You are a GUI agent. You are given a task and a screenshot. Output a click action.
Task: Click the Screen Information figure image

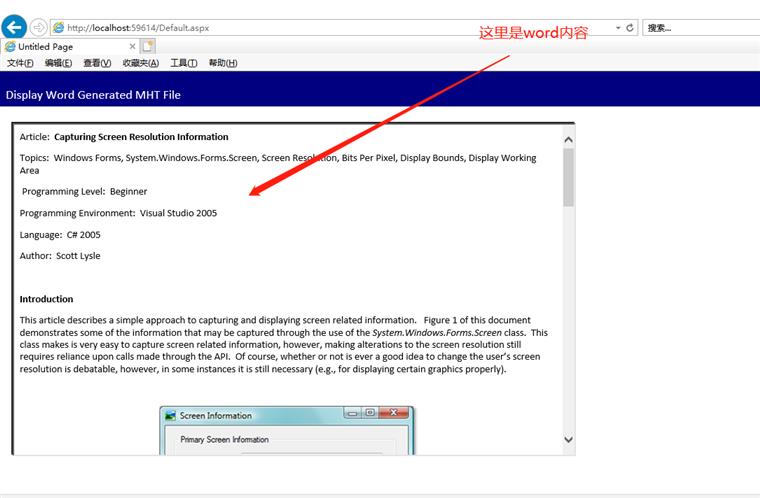(x=286, y=431)
